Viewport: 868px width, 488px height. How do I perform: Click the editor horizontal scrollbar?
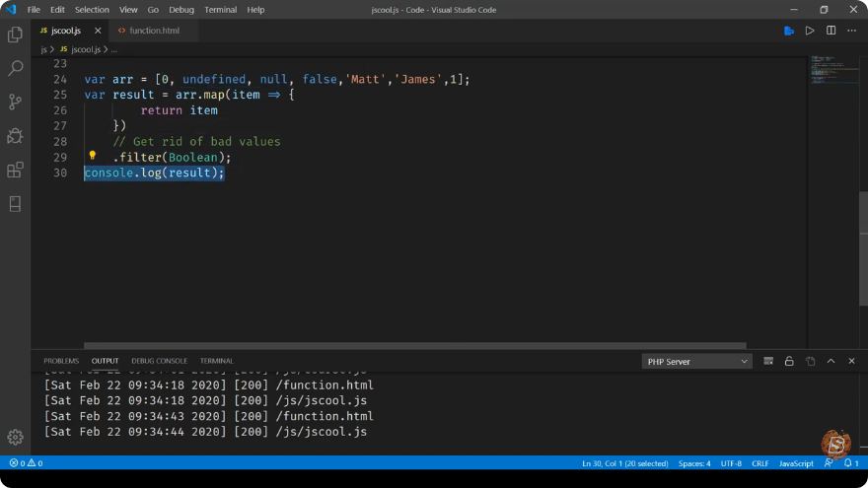(x=414, y=345)
